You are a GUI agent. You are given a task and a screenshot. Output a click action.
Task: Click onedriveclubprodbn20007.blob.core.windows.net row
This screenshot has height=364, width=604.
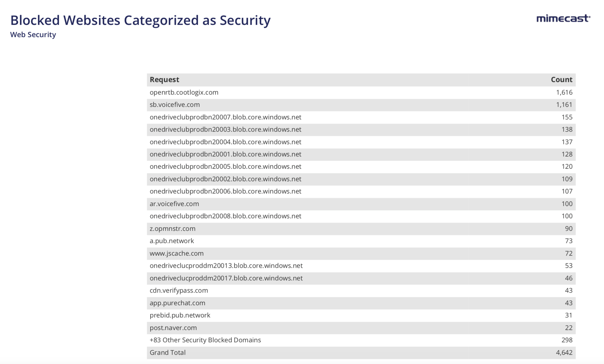pos(225,117)
